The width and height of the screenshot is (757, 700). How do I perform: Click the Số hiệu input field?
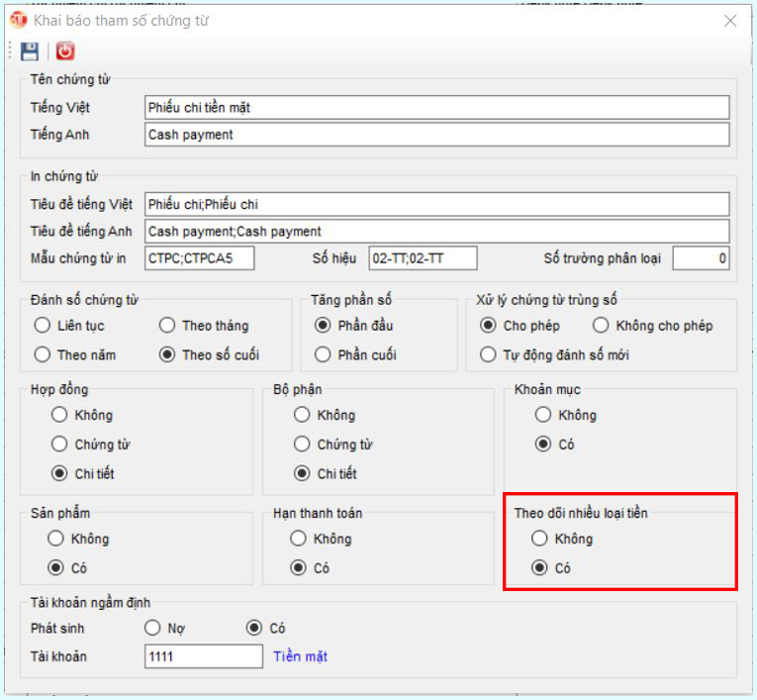point(423,258)
